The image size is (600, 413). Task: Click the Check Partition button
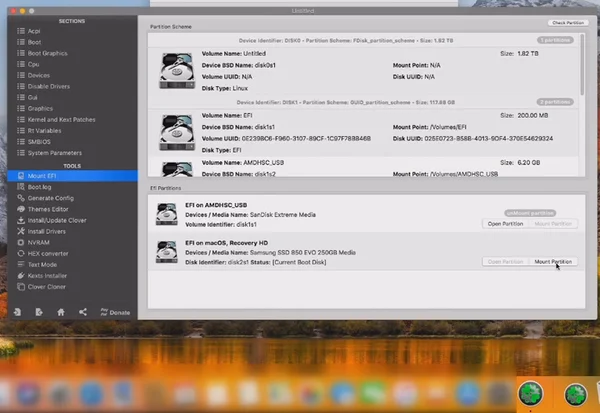pyautogui.click(x=567, y=22)
